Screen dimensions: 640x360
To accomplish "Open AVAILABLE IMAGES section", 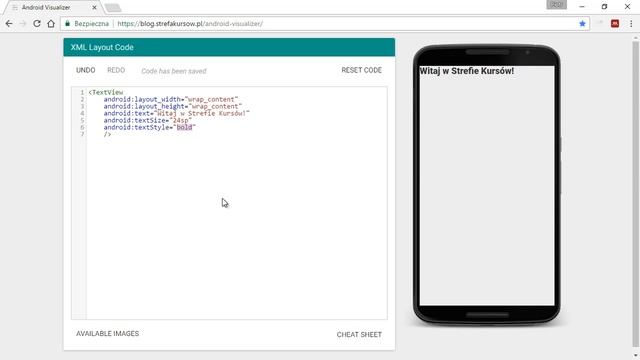I will [107, 333].
